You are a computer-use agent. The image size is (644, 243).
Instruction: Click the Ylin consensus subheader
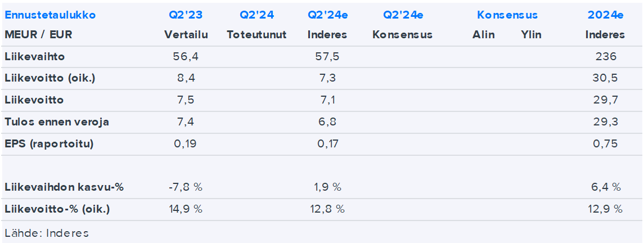(x=531, y=35)
